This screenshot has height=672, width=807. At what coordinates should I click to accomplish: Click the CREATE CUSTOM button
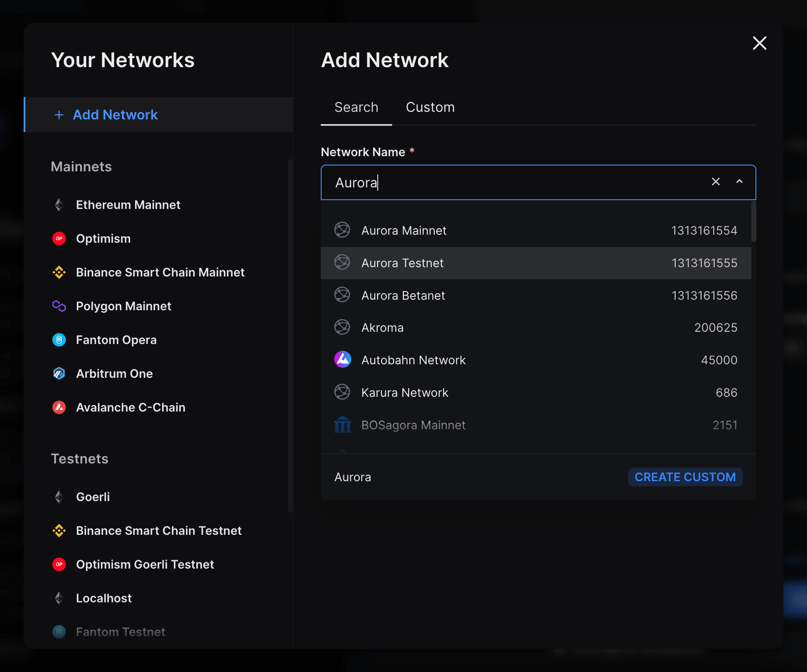[685, 477]
